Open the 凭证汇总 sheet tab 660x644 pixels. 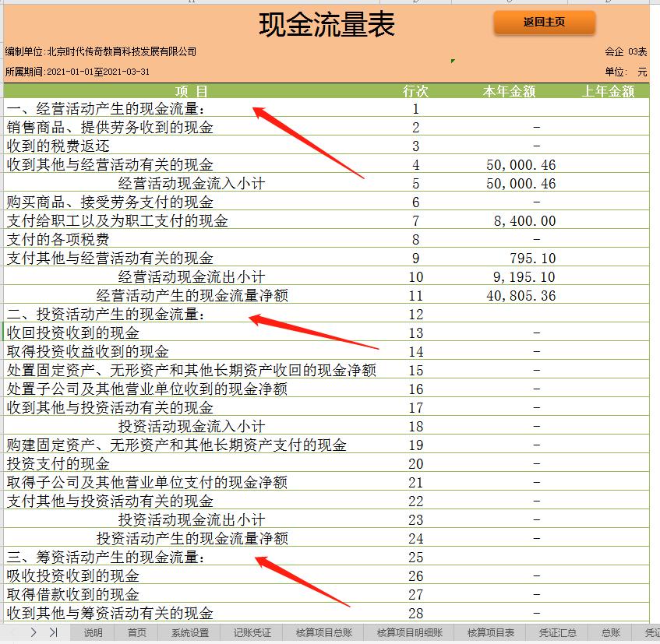click(x=555, y=633)
